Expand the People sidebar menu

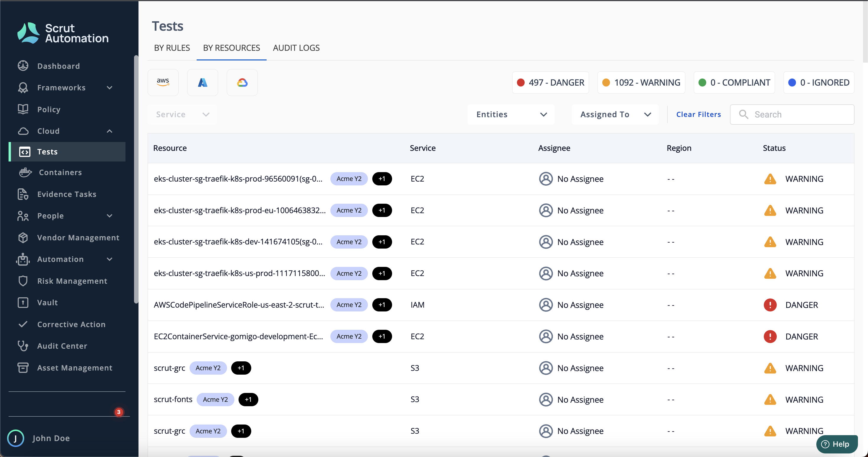click(110, 216)
